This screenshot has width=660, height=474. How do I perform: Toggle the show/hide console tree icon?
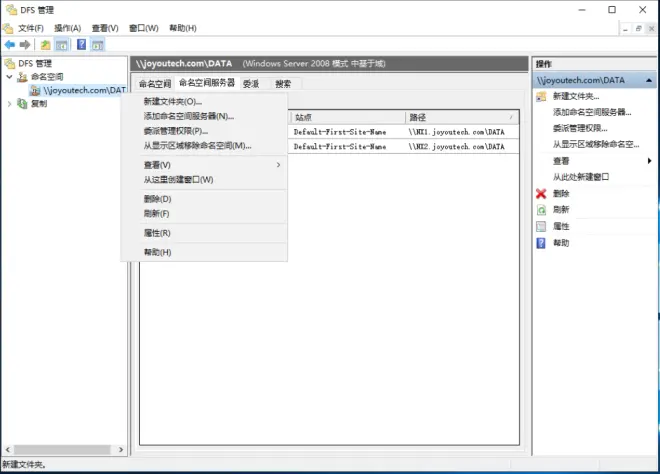pos(61,45)
